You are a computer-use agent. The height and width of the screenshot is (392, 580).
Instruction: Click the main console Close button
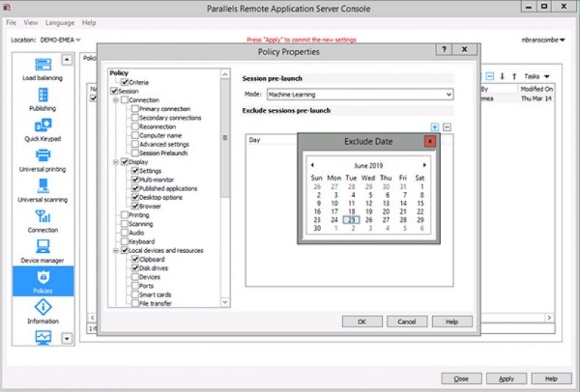click(461, 379)
